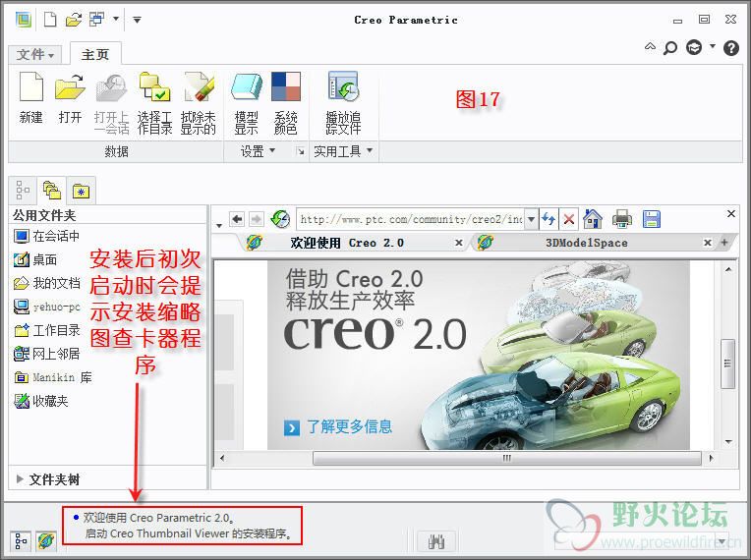This screenshot has width=751, height=560.
Task: Click the horizontal scrollbar thumb in browser
Action: 507,458
